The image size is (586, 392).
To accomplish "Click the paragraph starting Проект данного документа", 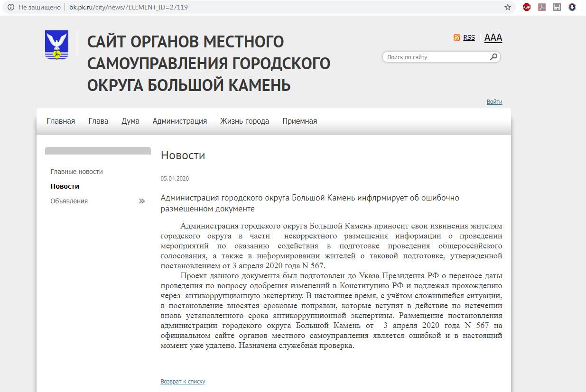I will (331, 310).
